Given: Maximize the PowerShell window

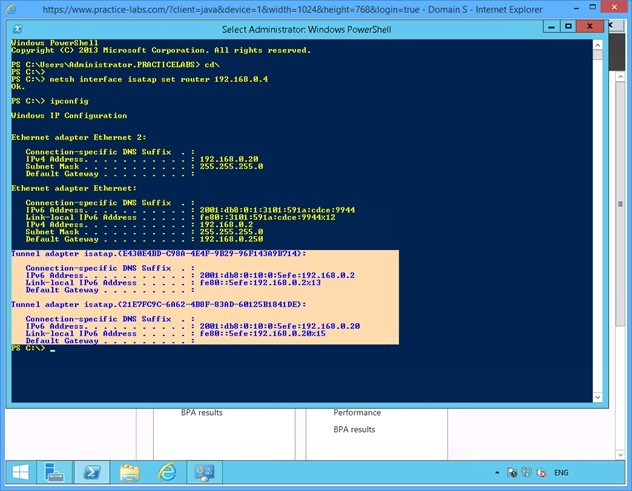Looking at the screenshot, I should (568, 27).
